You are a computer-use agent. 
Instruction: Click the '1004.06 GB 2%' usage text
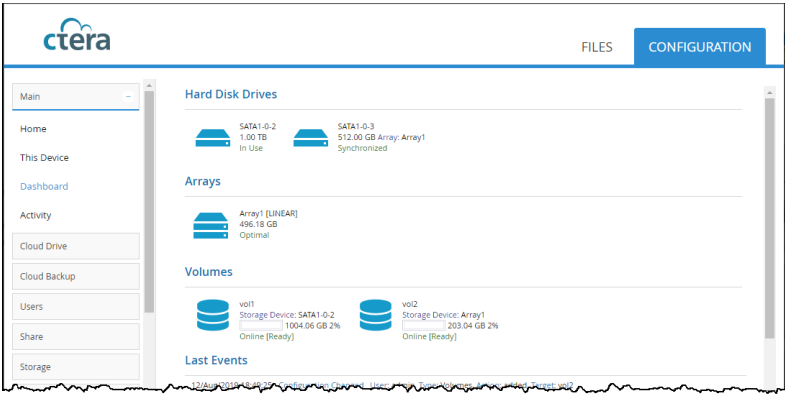313,325
